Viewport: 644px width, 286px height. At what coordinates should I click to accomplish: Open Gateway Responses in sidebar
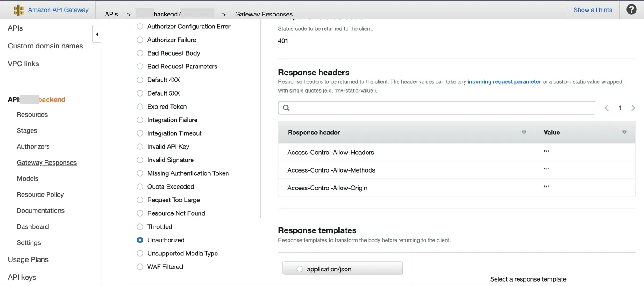[x=47, y=162]
